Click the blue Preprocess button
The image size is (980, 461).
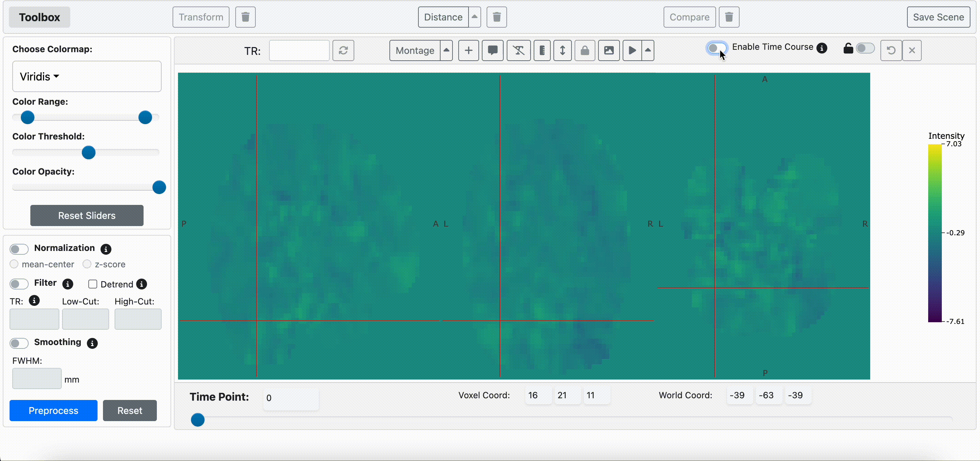pos(53,411)
